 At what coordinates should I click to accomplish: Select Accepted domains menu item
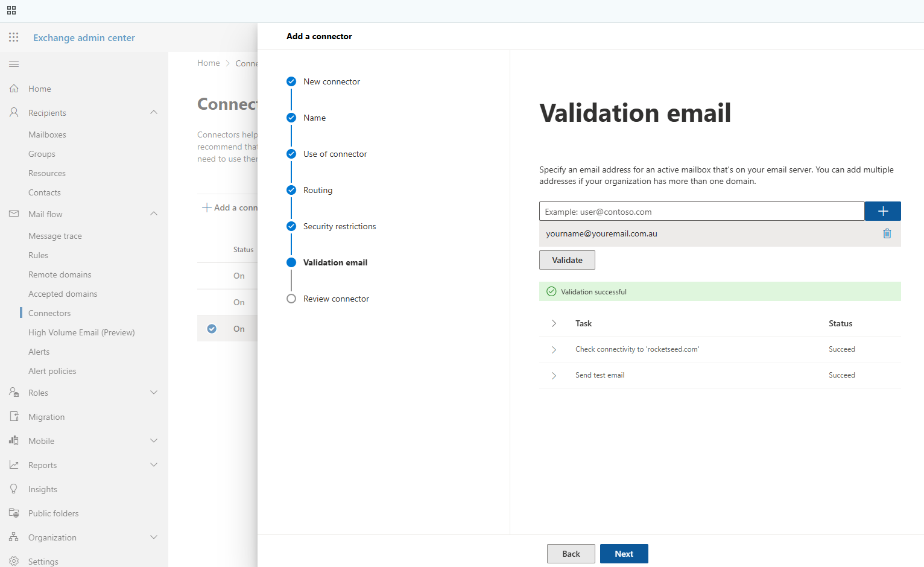tap(63, 294)
